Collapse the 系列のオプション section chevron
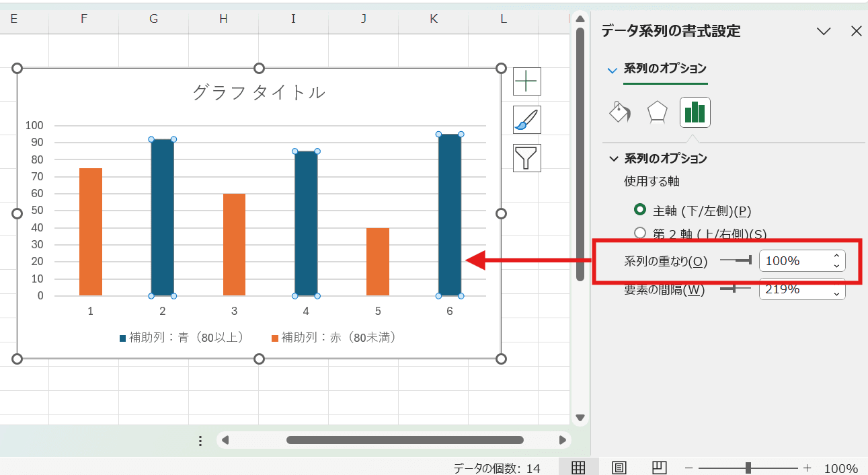 (x=613, y=158)
